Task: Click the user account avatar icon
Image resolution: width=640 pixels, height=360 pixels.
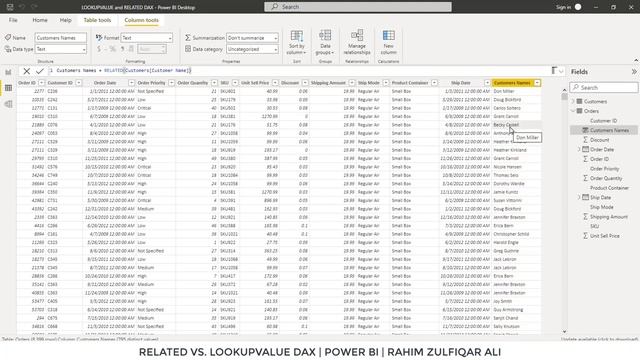Action: [578, 7]
